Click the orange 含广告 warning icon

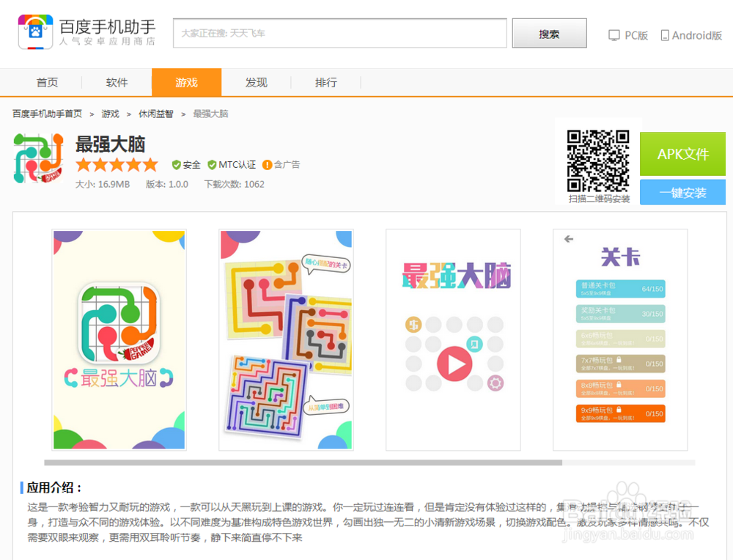pos(267,164)
